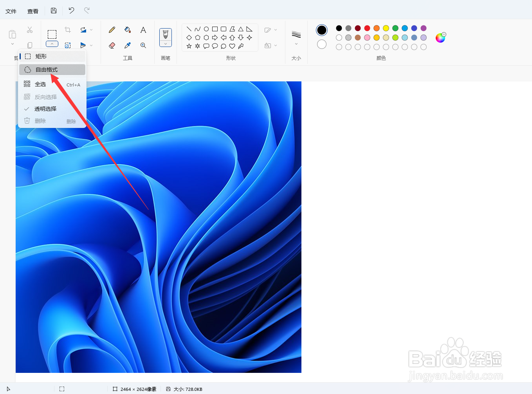
Task: Choose the Brush tool icon
Action: [x=166, y=34]
